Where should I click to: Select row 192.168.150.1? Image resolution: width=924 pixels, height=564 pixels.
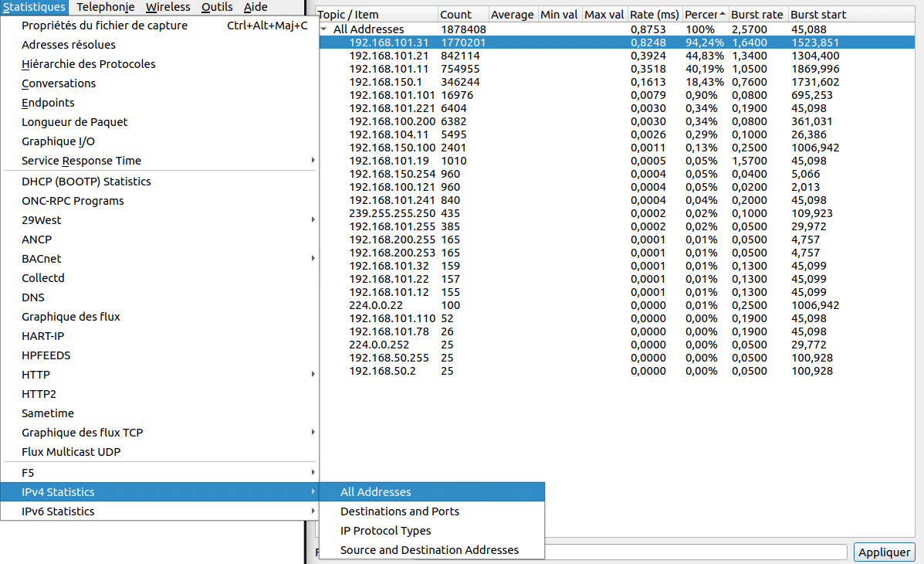coord(617,82)
